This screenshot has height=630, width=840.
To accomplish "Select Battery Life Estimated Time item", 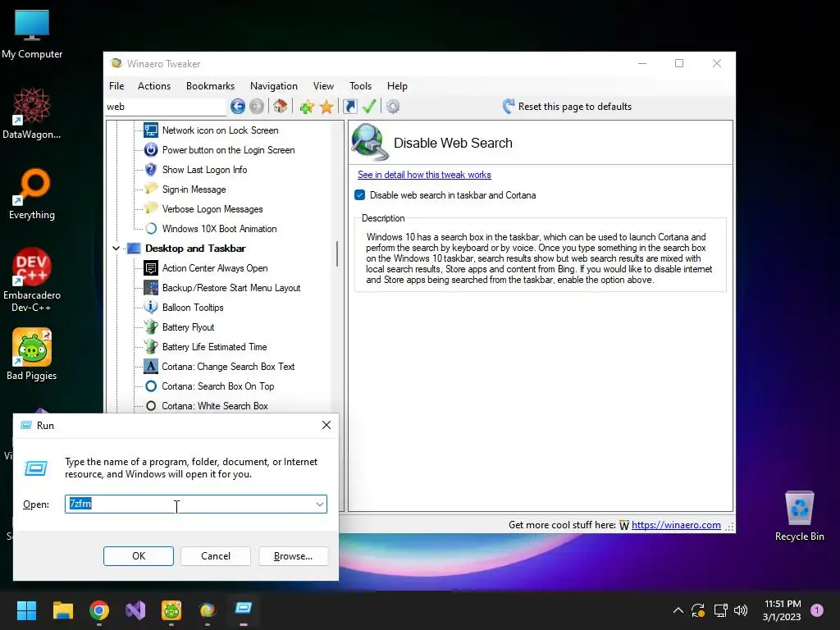I will (x=214, y=347).
